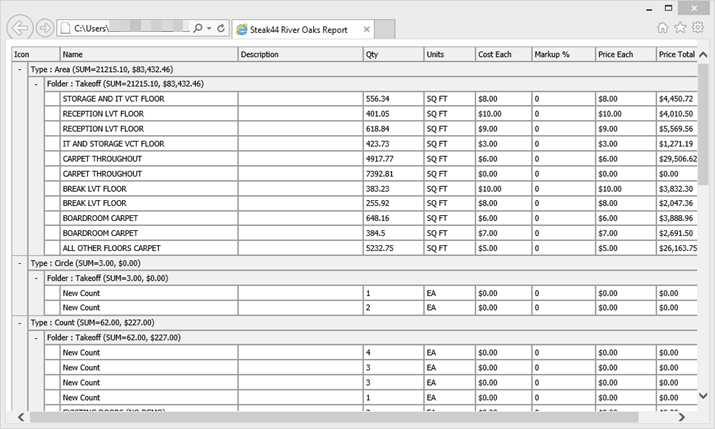Screen dimensions: 715x429
Task: Click the file path address field
Action: (131, 28)
